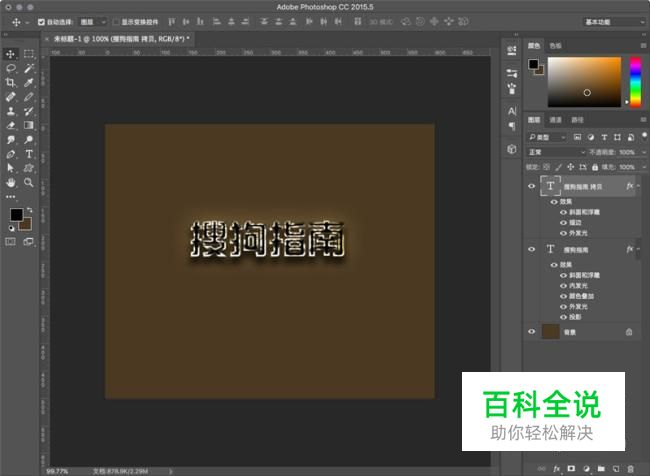The width and height of the screenshot is (650, 476).
Task: Click the toolbox foreground color swatch
Action: (17, 215)
